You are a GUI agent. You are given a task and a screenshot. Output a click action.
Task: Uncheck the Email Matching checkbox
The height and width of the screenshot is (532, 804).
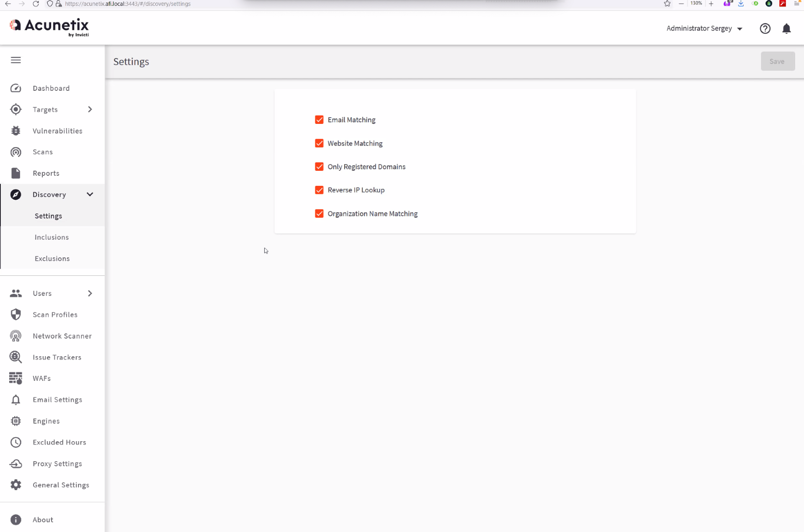pos(319,120)
